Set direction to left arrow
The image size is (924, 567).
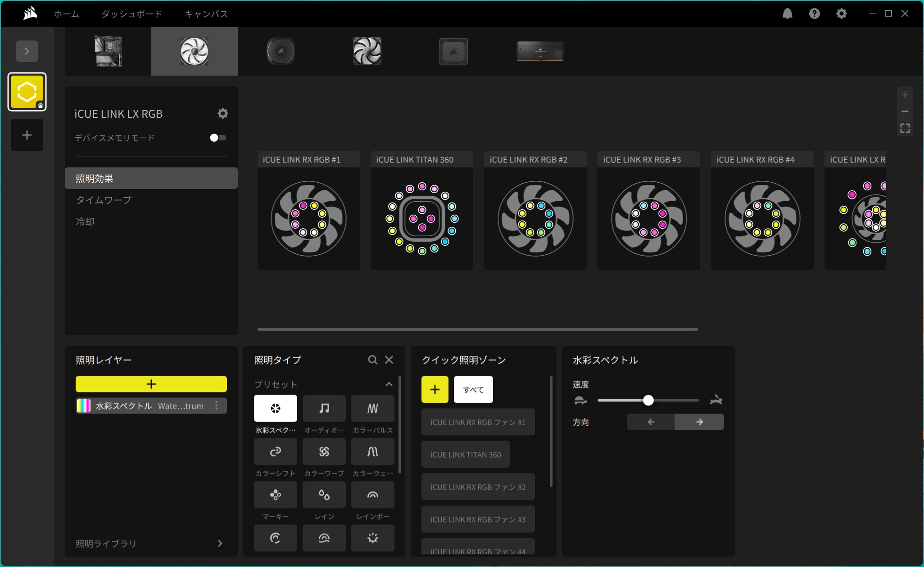click(x=651, y=422)
